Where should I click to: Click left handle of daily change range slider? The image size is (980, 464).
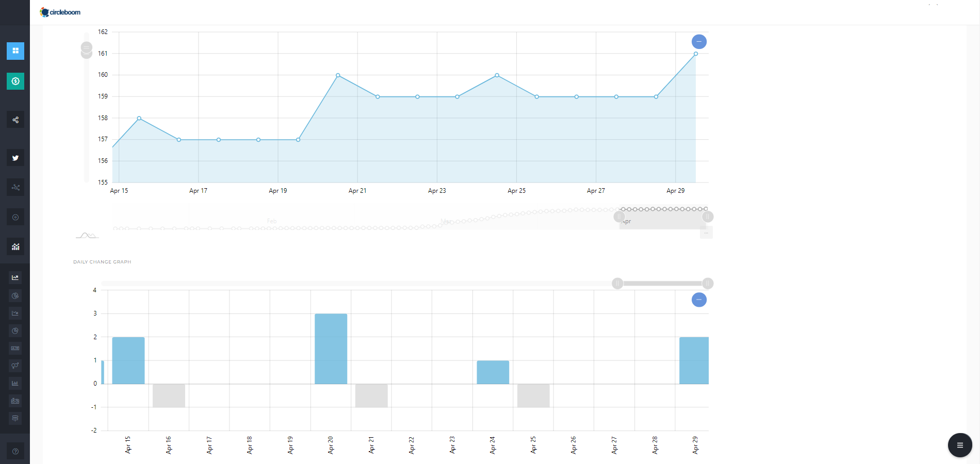(x=617, y=284)
